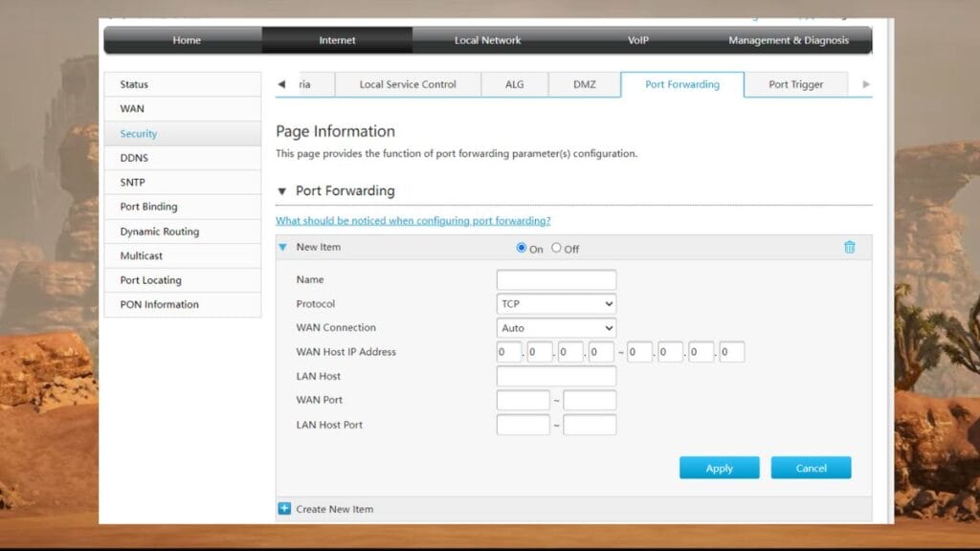Delete the New Item entry via trash icon
Screen dimensions: 980x551
click(x=849, y=247)
